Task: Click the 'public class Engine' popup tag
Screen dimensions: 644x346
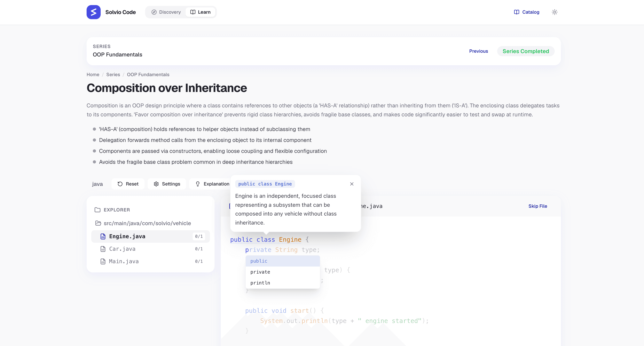Action: pos(265,184)
